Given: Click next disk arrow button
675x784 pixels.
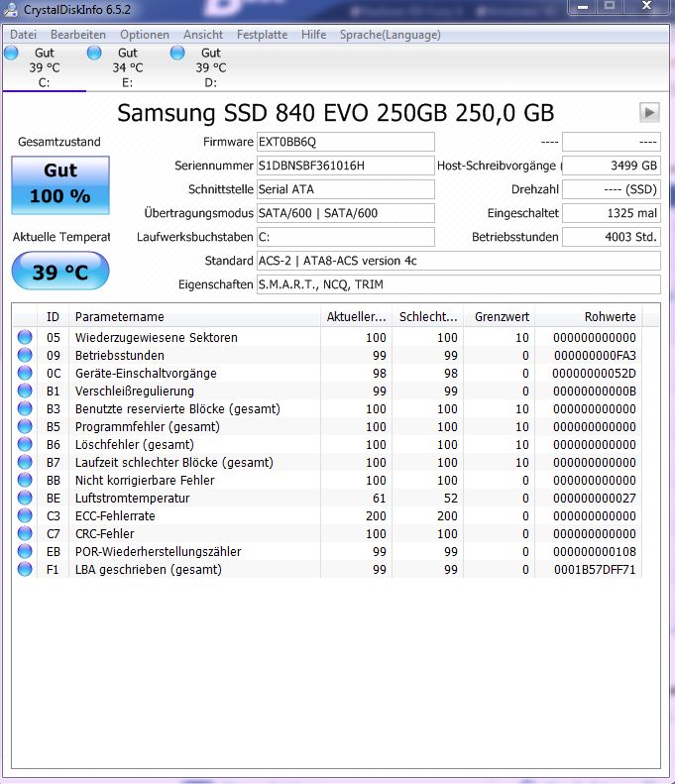Looking at the screenshot, I should (x=650, y=112).
